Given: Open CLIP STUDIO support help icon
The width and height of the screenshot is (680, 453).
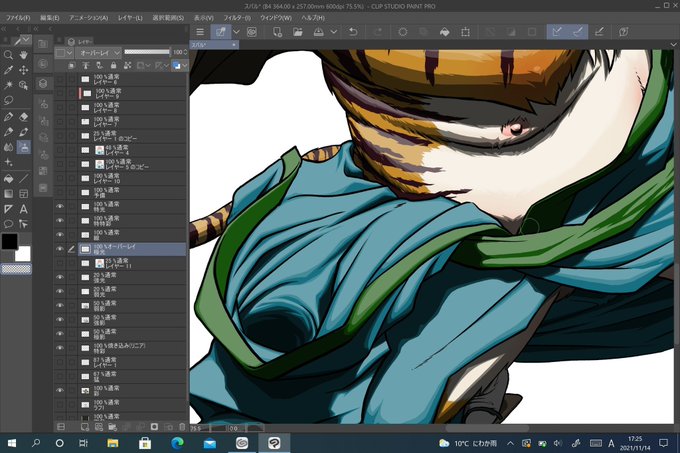Looking at the screenshot, I should [x=624, y=32].
